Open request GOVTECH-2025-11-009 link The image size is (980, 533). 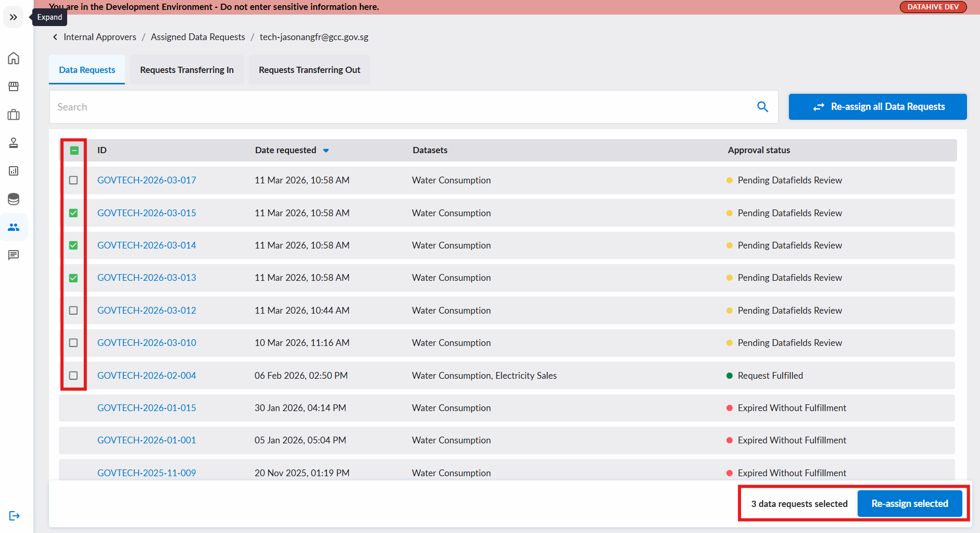coord(147,473)
